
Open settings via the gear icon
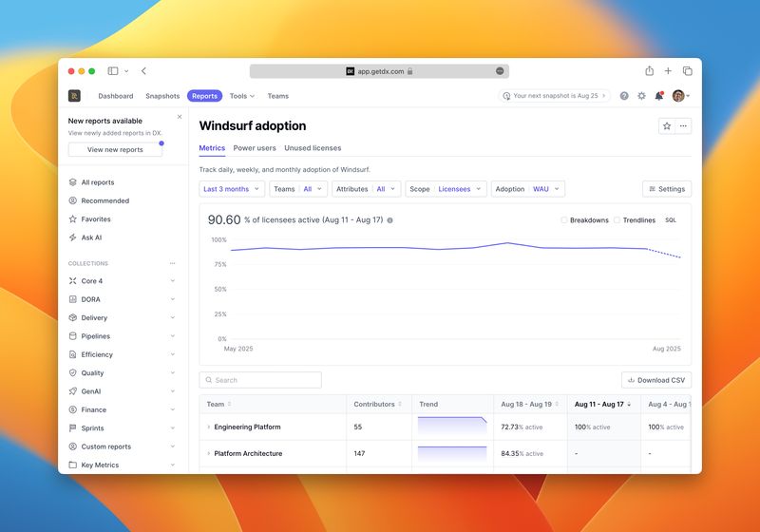click(x=641, y=96)
